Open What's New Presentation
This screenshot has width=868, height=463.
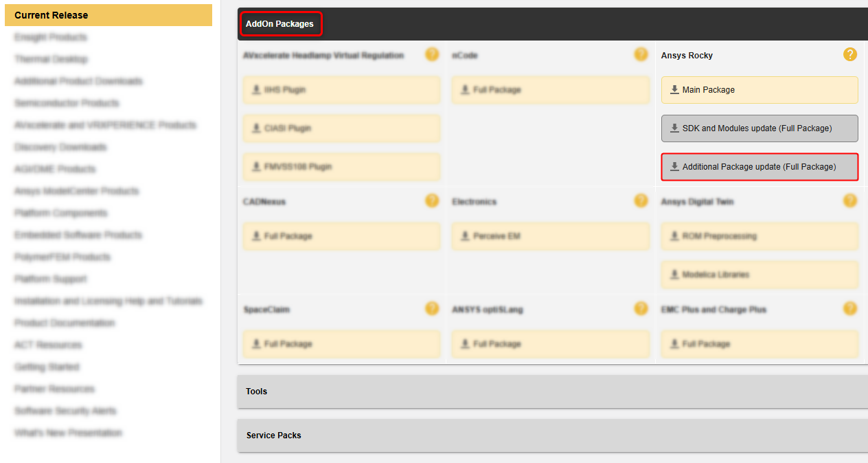68,433
